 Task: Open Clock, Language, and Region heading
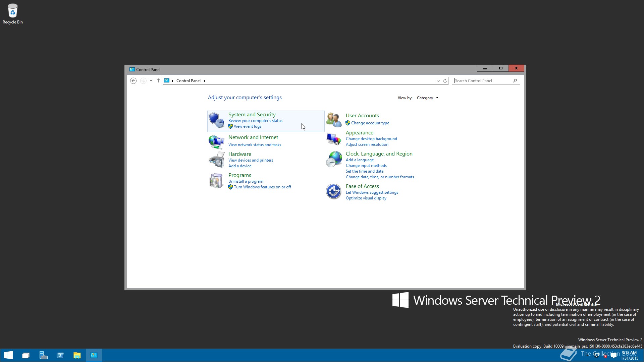click(379, 154)
